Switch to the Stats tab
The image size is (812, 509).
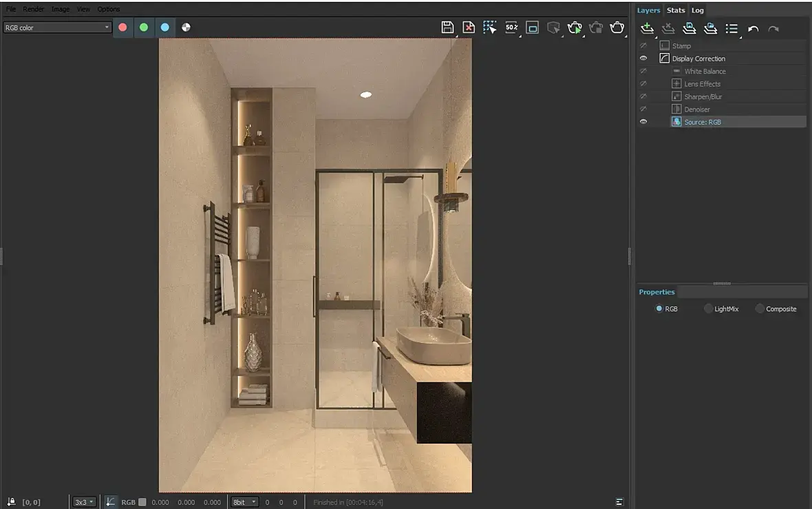[676, 10]
